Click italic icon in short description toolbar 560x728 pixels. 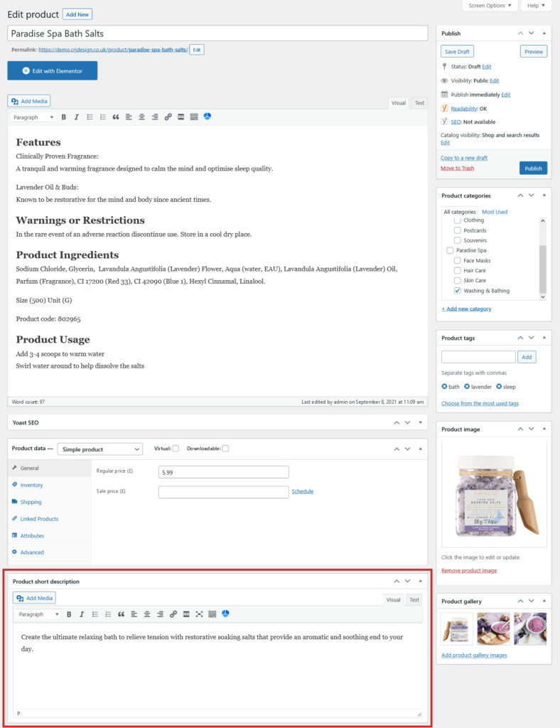click(x=82, y=614)
